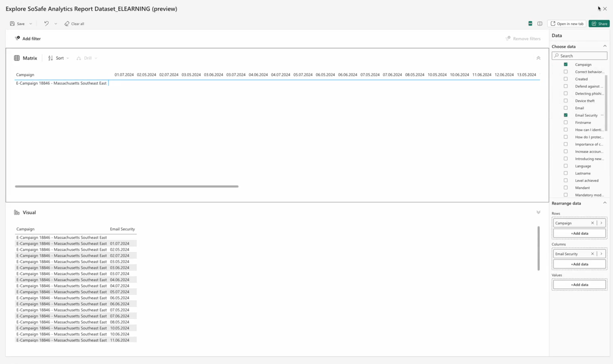Open options arrow for Campaign row field

point(601,223)
